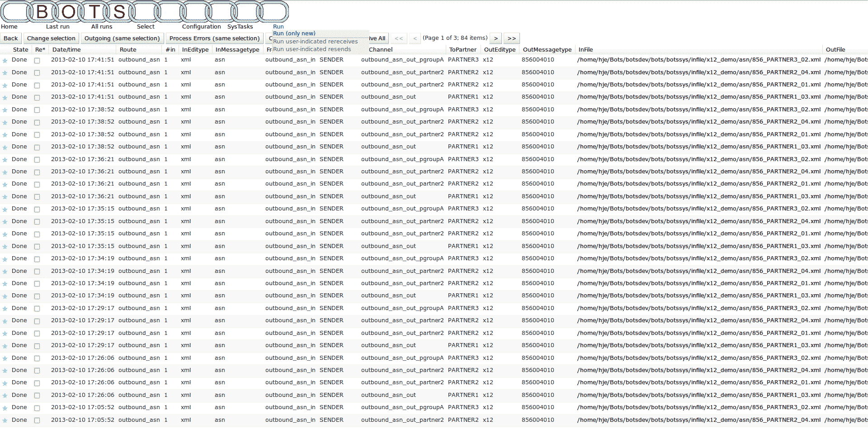Click the blue star icon on the first row
Viewport: 868px width, 439px height.
click(x=5, y=59)
